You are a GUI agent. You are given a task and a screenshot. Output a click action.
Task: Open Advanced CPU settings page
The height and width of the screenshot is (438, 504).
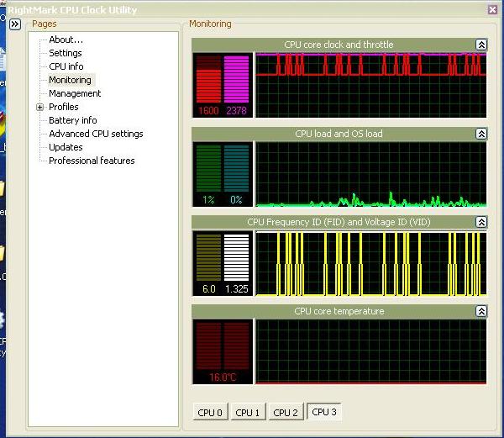click(96, 134)
